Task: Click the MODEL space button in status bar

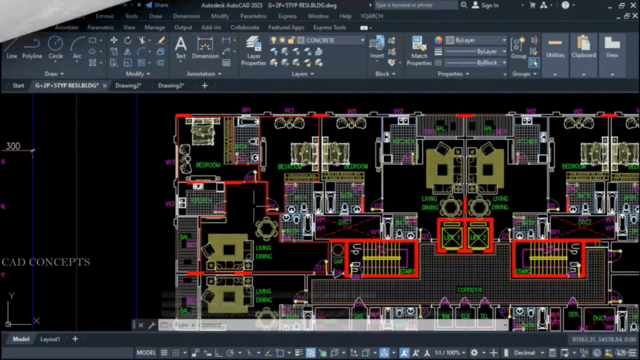Action: (146, 353)
